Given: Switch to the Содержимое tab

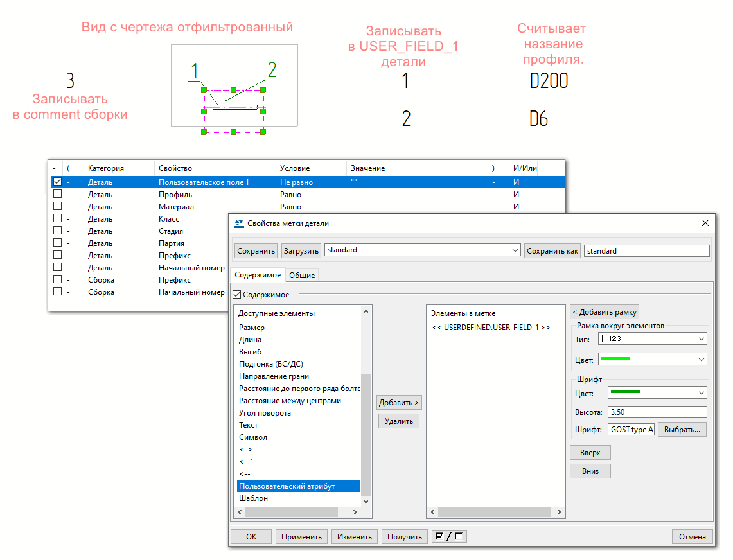Looking at the screenshot, I should click(258, 275).
